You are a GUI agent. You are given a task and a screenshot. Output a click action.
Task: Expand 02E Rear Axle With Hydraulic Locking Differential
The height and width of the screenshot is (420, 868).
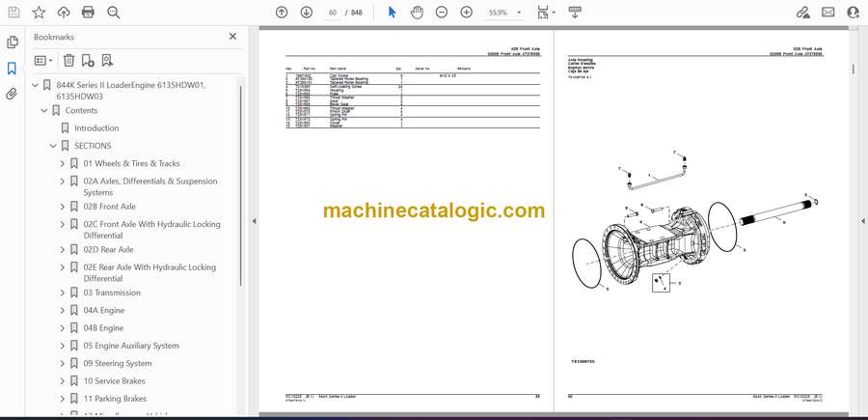pyautogui.click(x=62, y=267)
